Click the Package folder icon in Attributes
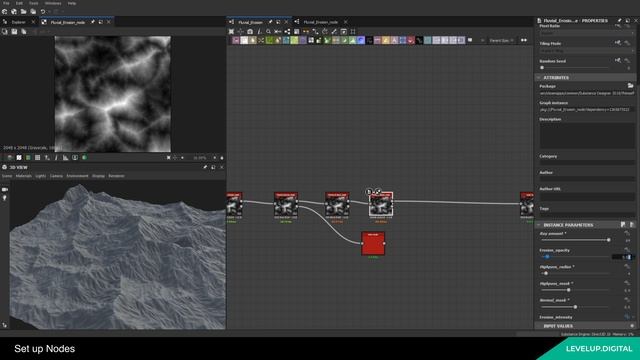The width and height of the screenshot is (640, 360). point(630,86)
